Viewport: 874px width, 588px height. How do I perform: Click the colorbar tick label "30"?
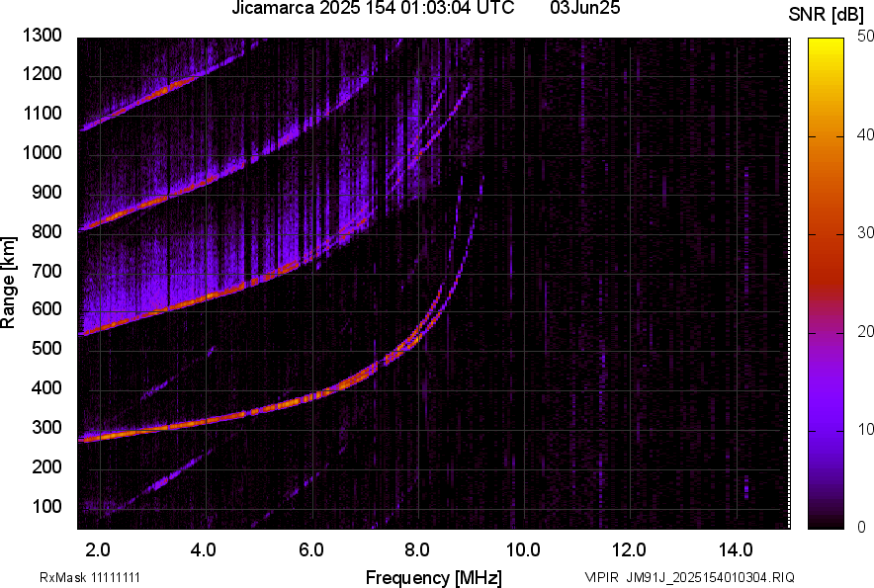tap(866, 232)
